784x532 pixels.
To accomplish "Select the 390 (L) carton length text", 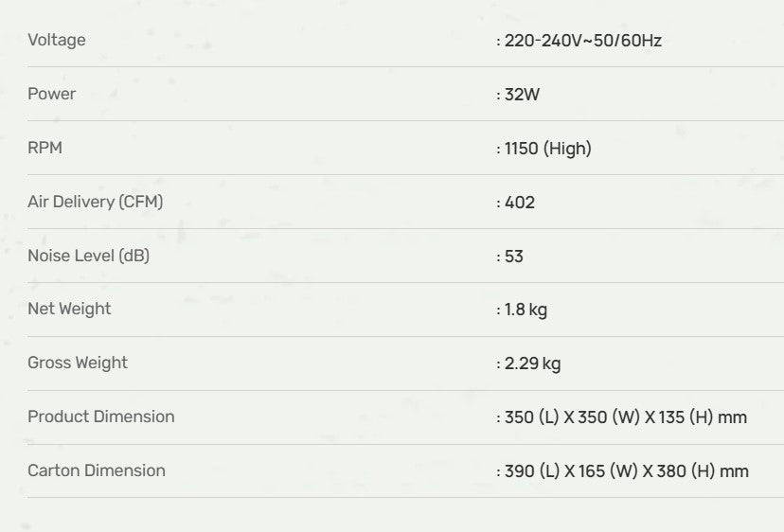I will [532, 471].
